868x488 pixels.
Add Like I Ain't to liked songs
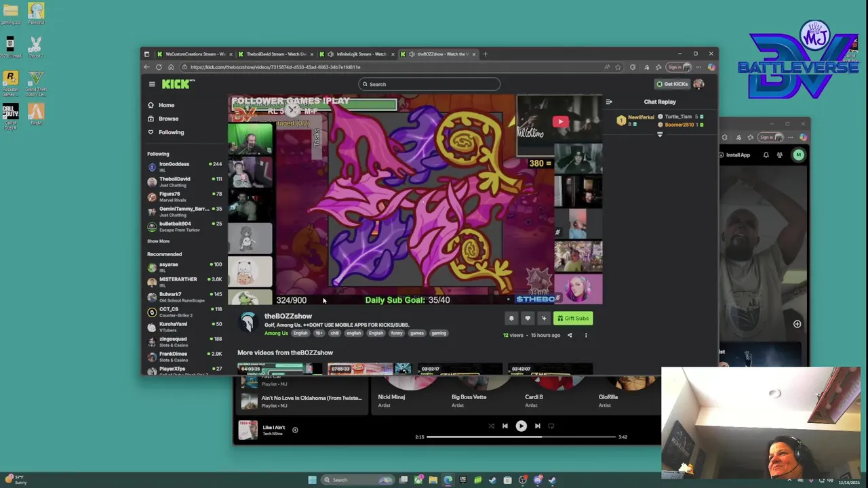tap(295, 430)
